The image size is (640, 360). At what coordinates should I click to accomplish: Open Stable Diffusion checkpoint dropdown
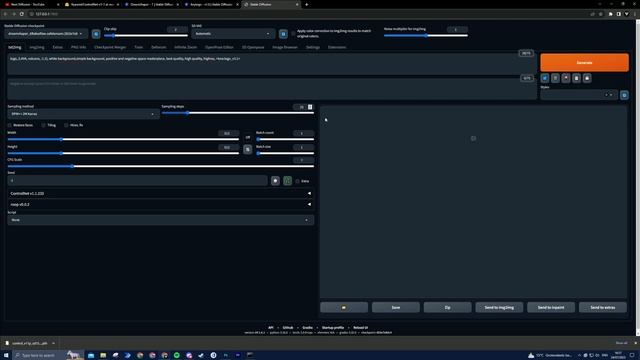[x=46, y=34]
